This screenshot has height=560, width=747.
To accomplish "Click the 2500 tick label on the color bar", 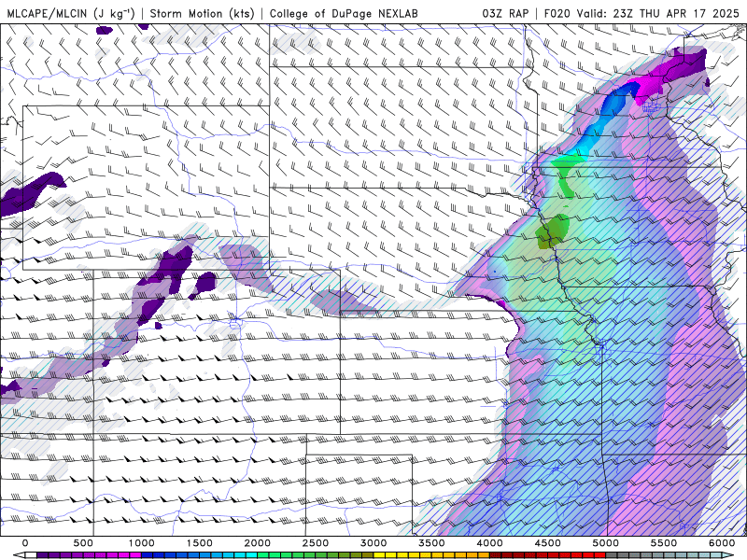I will [x=316, y=543].
